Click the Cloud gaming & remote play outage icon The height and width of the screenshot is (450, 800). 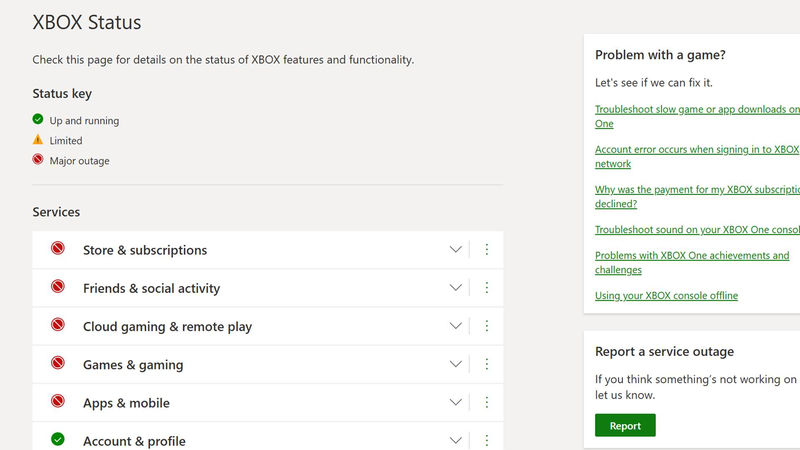[58, 325]
